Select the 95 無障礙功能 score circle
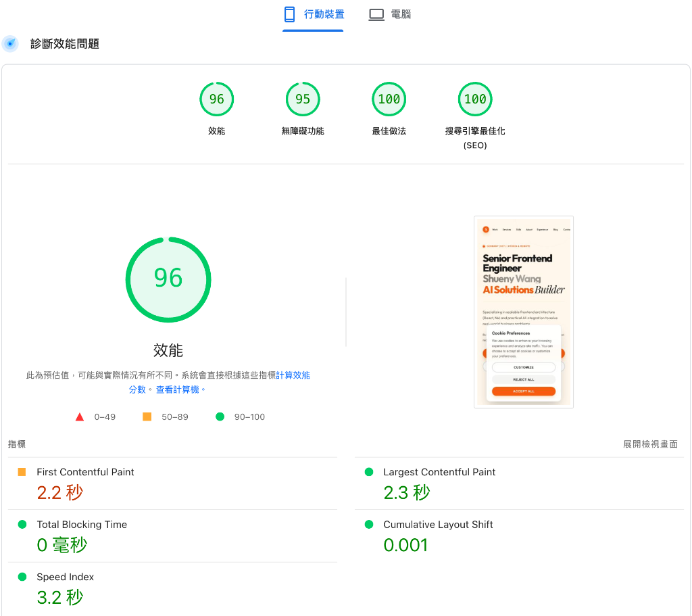This screenshot has width=692, height=616. point(303,99)
